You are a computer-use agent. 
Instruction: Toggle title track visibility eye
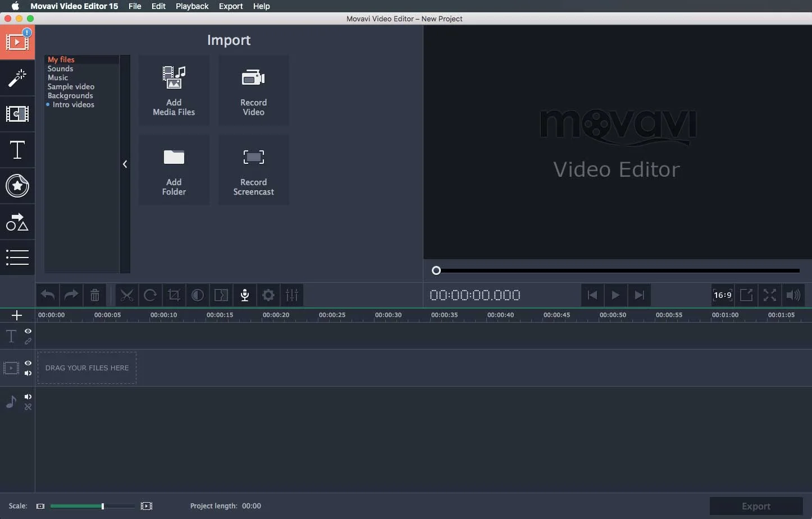coord(28,331)
